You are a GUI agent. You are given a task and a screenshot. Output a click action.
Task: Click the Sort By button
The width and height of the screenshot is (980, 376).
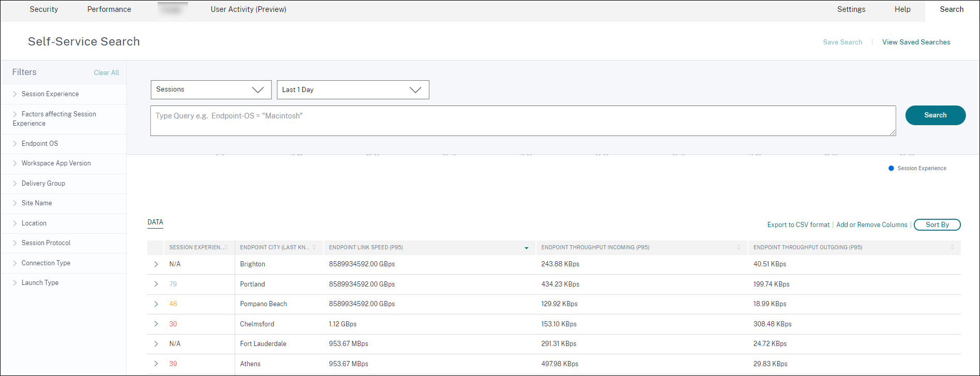937,225
